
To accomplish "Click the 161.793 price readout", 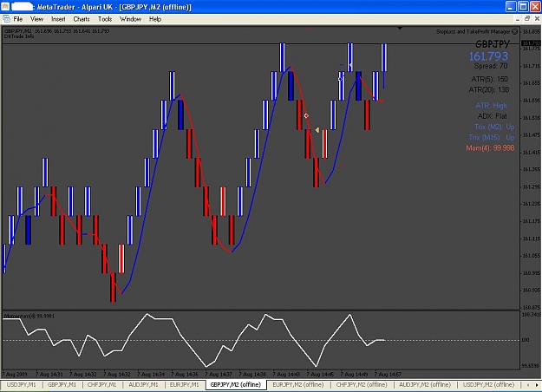I will pyautogui.click(x=488, y=56).
